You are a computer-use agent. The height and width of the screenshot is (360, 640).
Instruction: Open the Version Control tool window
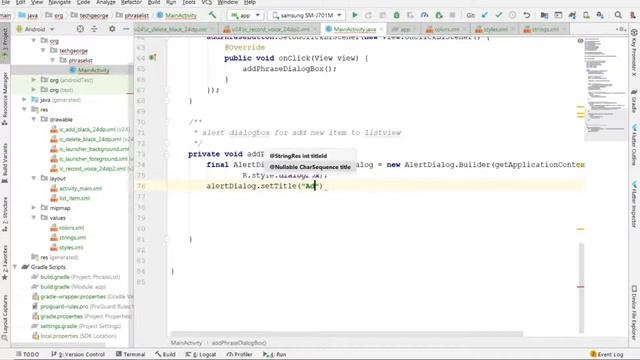(78, 354)
